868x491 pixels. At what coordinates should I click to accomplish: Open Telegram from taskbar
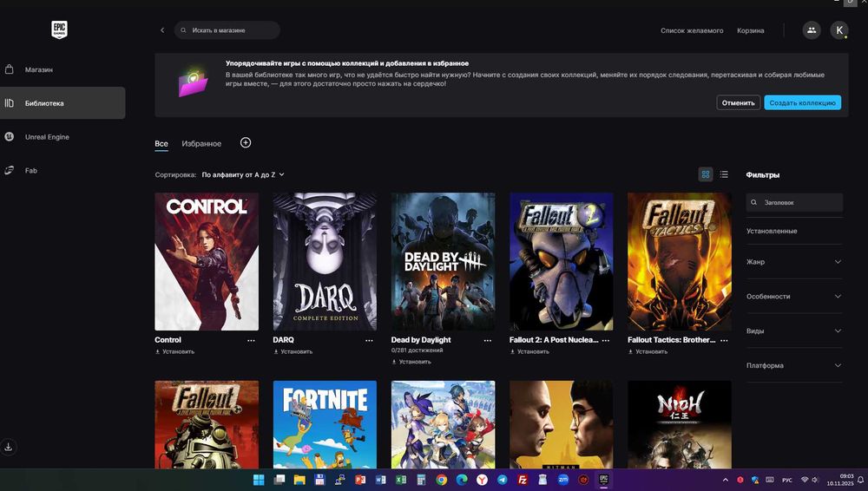pyautogui.click(x=502, y=480)
